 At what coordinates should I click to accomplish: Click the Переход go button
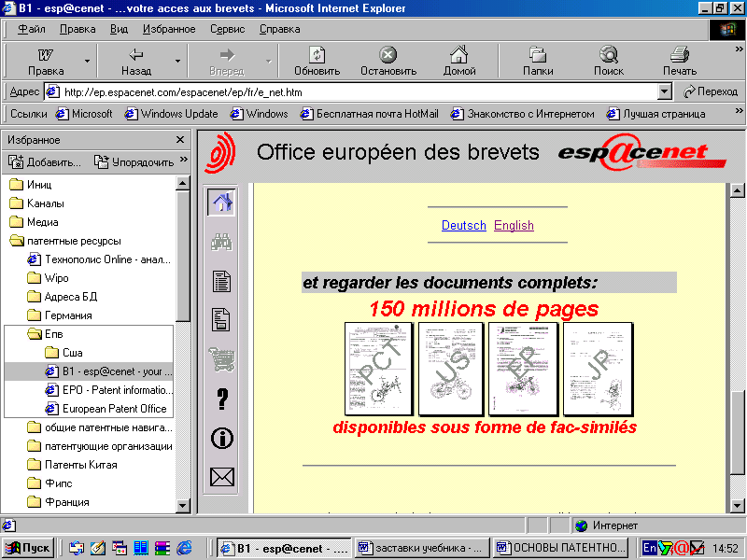point(710,91)
